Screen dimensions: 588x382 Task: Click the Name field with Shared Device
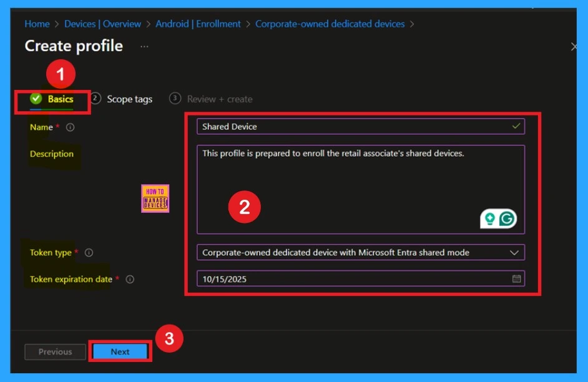coord(361,127)
